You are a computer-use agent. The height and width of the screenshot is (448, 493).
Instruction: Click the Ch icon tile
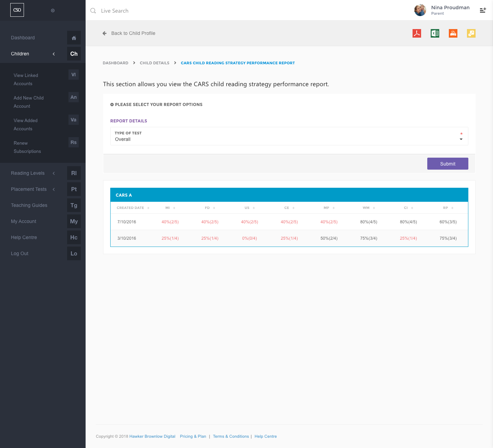point(74,54)
